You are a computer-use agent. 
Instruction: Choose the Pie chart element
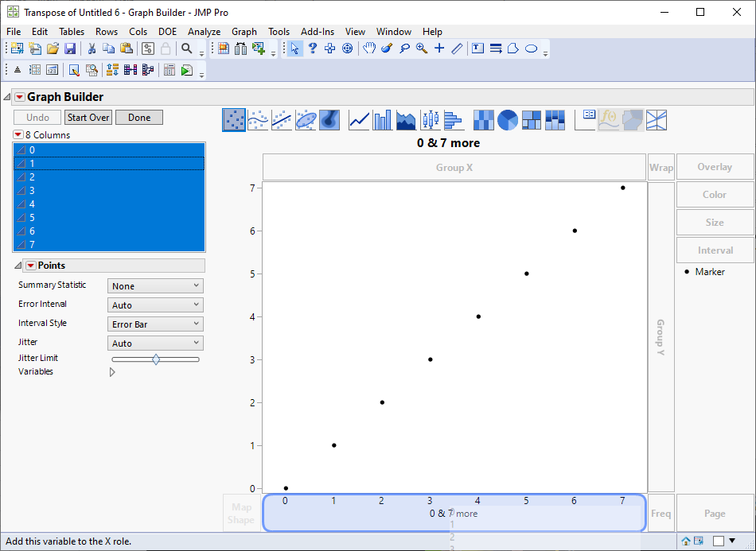point(507,119)
